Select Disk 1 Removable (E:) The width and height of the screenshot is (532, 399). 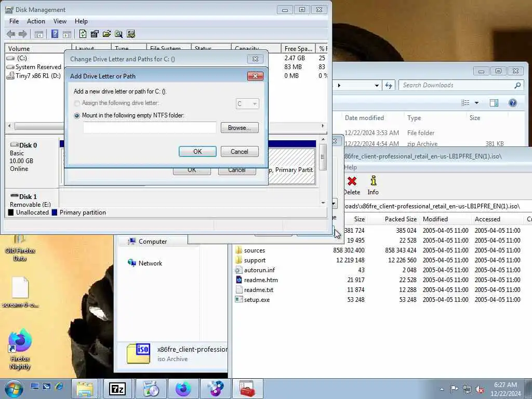coord(32,200)
